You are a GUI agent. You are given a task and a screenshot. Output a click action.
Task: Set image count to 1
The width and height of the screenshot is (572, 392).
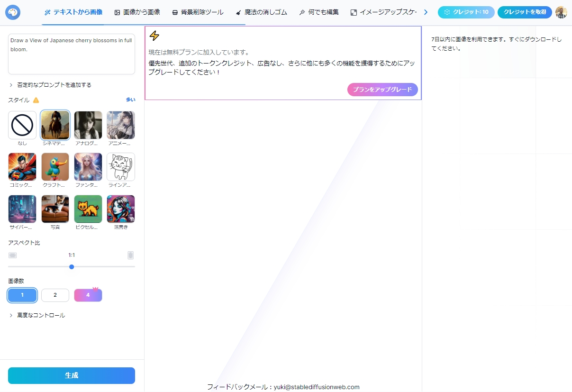coord(22,295)
